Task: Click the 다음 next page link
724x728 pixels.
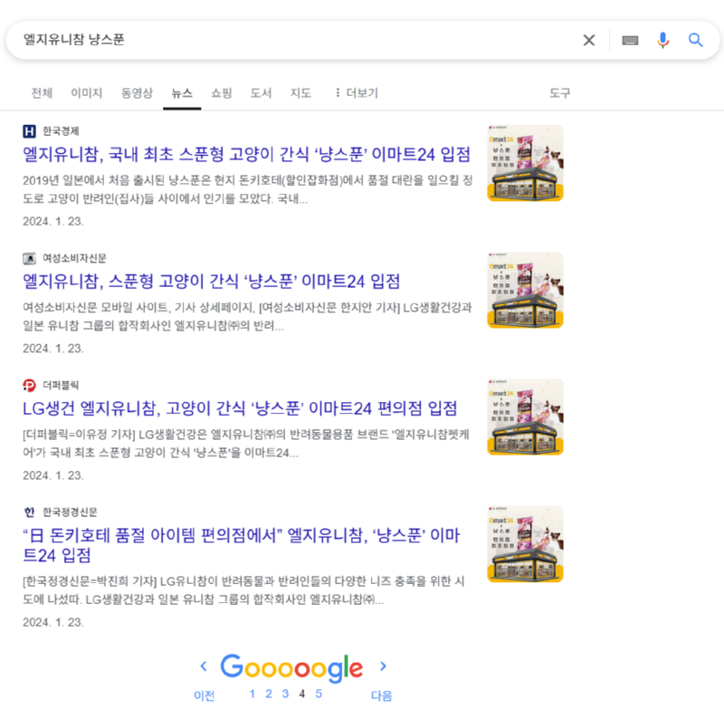Action: click(382, 695)
